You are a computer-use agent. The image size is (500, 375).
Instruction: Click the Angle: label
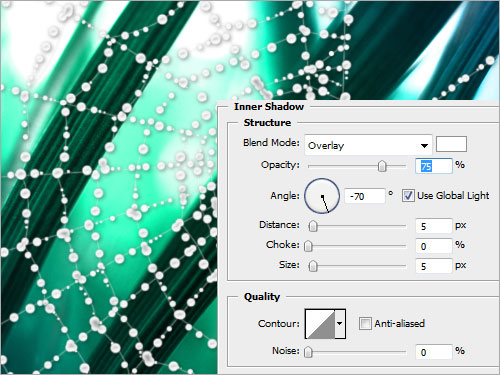coord(285,196)
